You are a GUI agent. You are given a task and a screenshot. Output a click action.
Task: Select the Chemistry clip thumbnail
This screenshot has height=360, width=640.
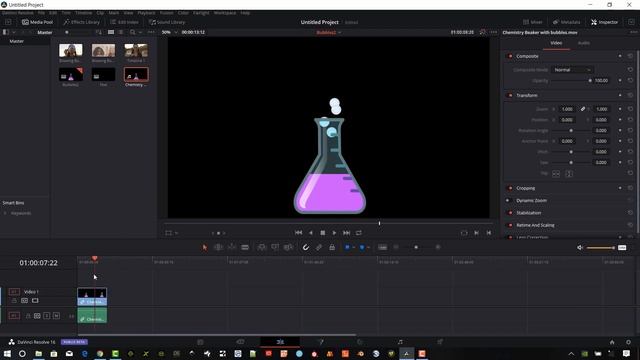point(136,75)
